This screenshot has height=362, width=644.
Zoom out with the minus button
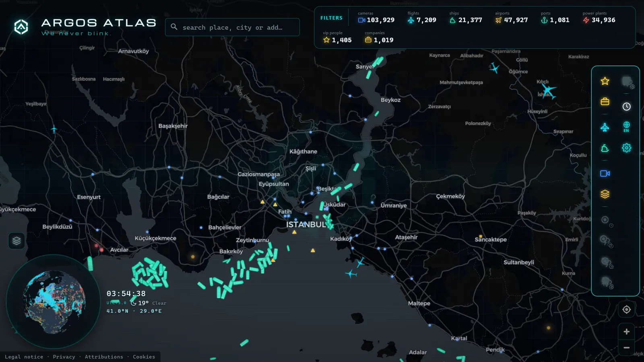coord(626,348)
